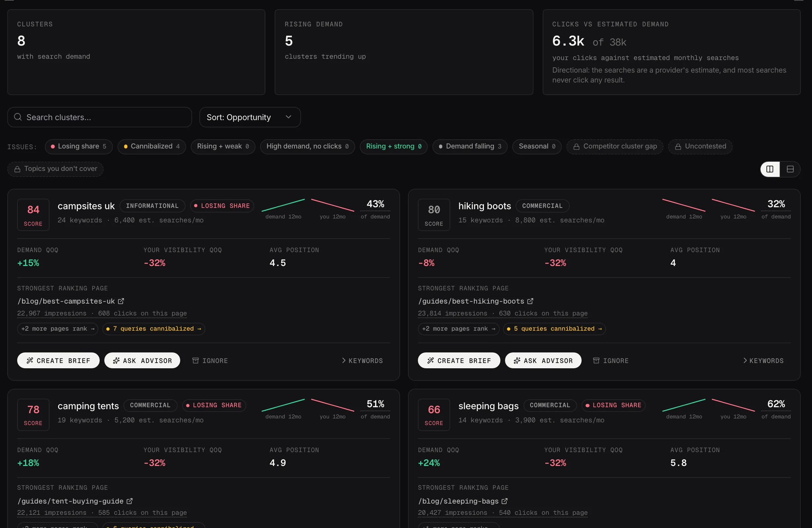Open the Sort: Opportunity dropdown
Image resolution: width=812 pixels, height=528 pixels.
pos(250,117)
